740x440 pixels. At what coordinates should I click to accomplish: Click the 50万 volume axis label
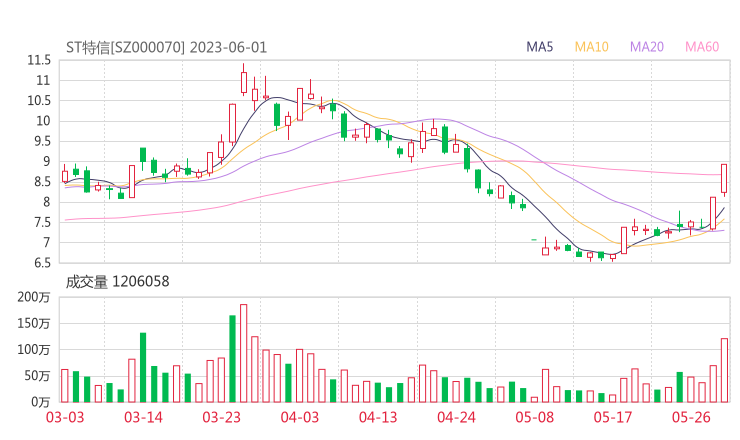pos(37,376)
